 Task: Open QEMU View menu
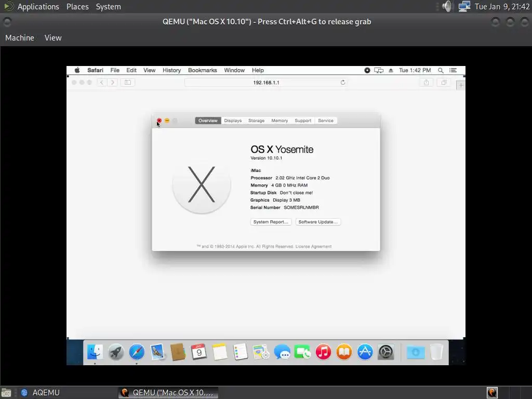click(x=53, y=37)
